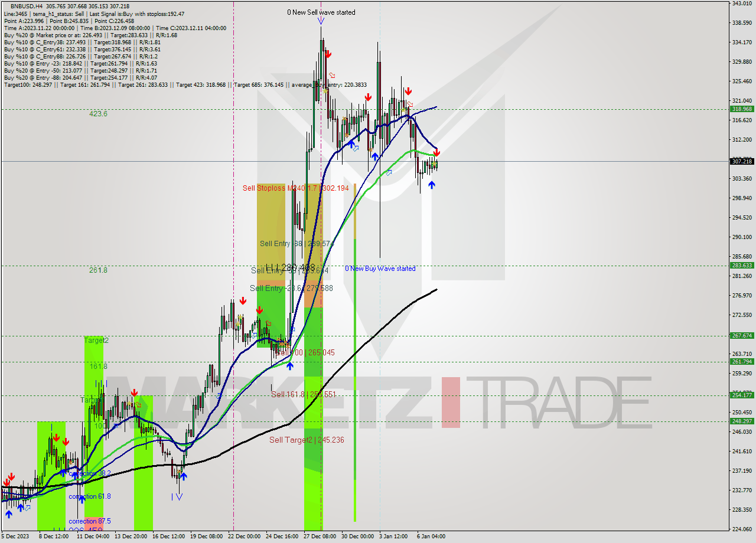
Task: Click the green 261.8 Fibonacci label
Action: point(98,270)
